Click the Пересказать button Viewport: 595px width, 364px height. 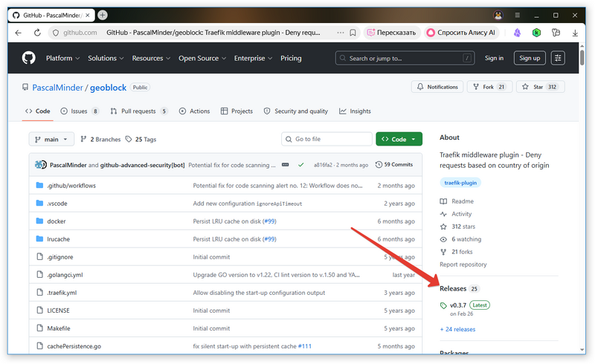tap(392, 33)
